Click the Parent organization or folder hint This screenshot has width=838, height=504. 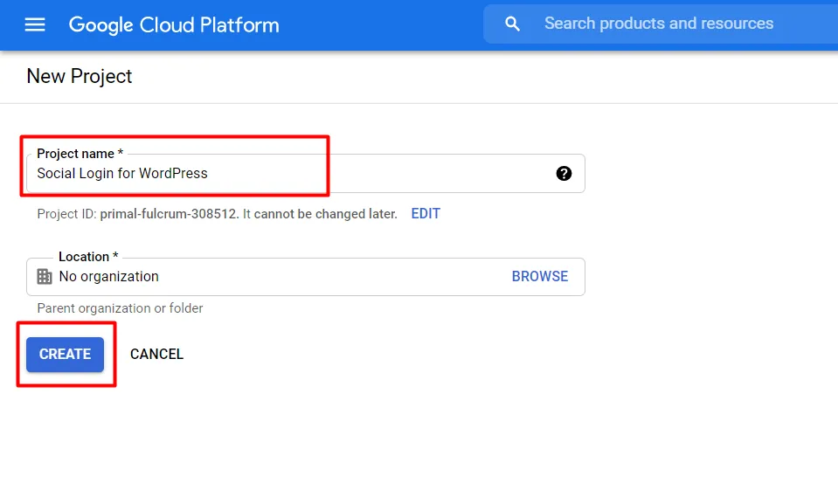pos(120,308)
